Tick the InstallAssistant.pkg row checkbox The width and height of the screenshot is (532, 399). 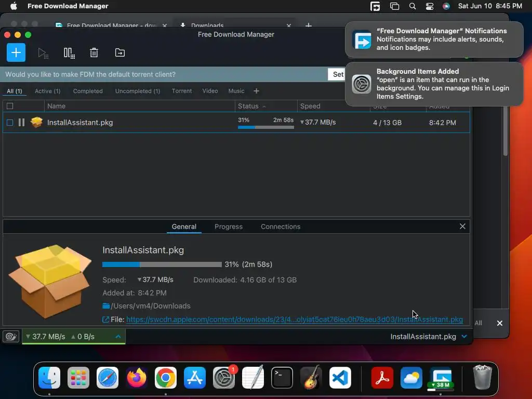pyautogui.click(x=10, y=123)
